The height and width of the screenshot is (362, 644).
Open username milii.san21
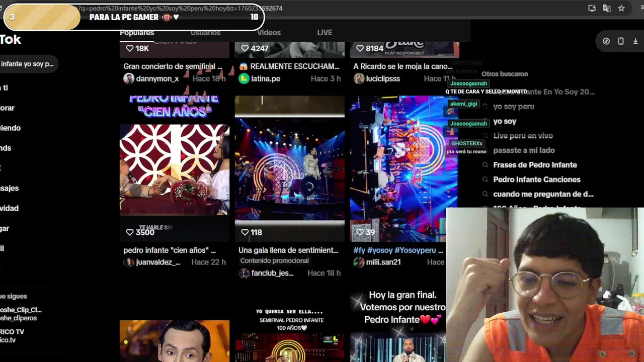coord(383,262)
